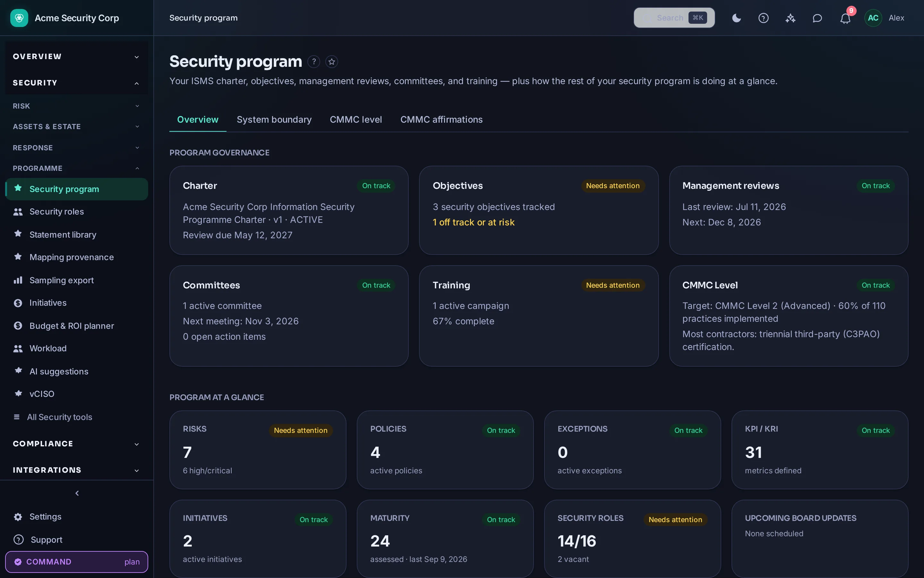Click the Initiatives dollar icon

(x=18, y=303)
